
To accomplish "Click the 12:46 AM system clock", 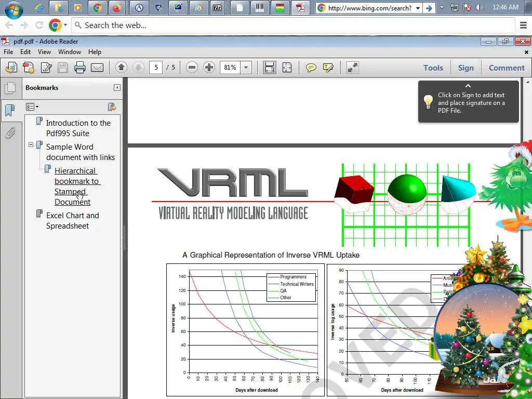I will (505, 7).
